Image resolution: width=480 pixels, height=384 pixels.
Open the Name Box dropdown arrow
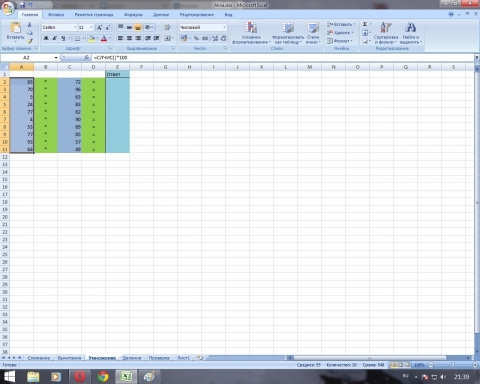56,58
